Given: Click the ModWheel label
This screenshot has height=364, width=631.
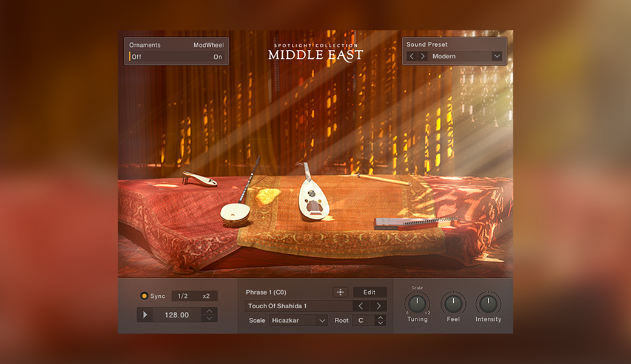Looking at the screenshot, I should coord(209,45).
